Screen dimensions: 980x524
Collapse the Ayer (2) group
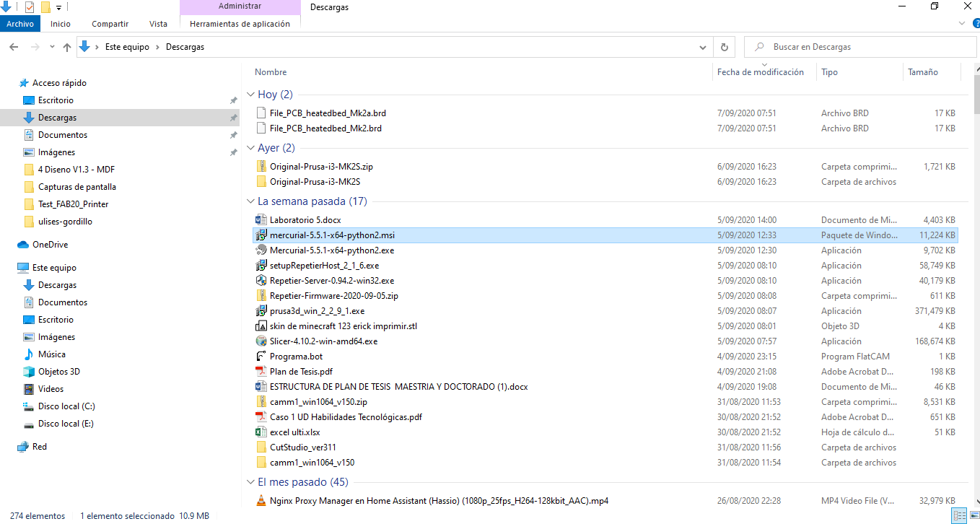coord(250,148)
